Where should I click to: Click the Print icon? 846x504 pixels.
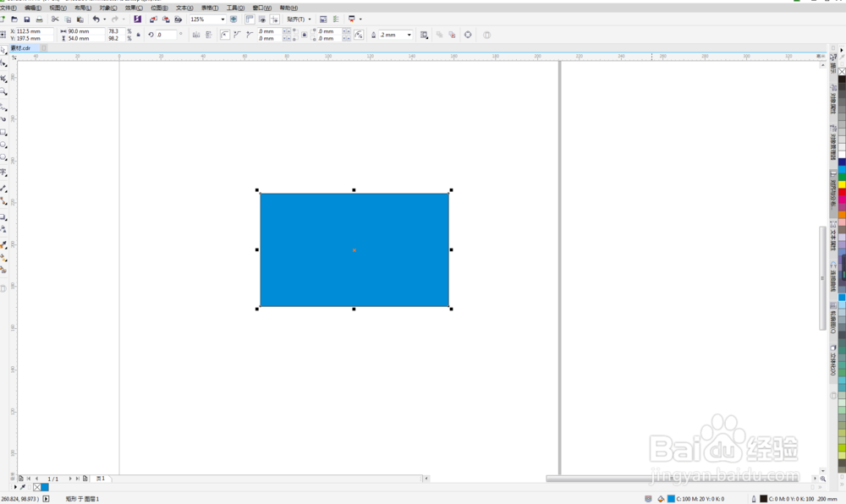(x=40, y=19)
